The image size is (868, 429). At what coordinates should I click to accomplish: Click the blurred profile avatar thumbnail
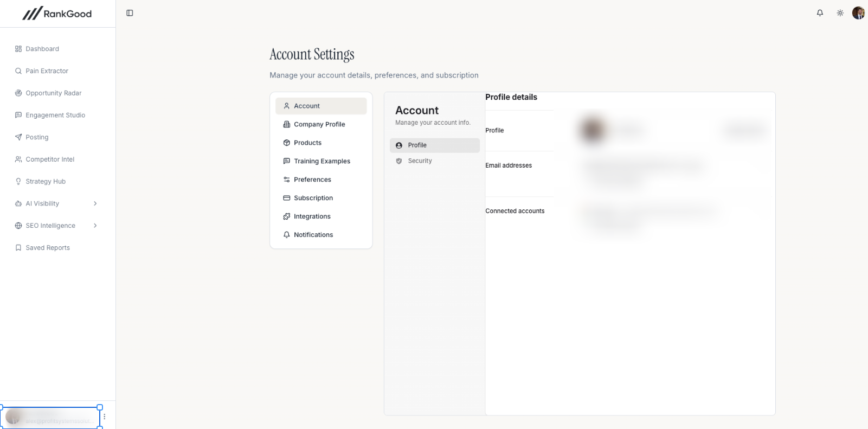click(592, 130)
